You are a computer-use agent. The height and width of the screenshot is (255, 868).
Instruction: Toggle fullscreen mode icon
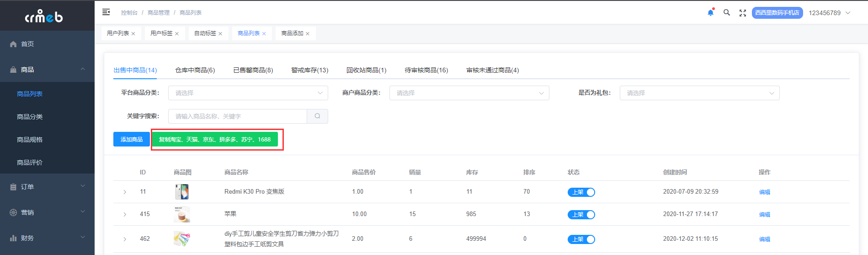click(743, 13)
